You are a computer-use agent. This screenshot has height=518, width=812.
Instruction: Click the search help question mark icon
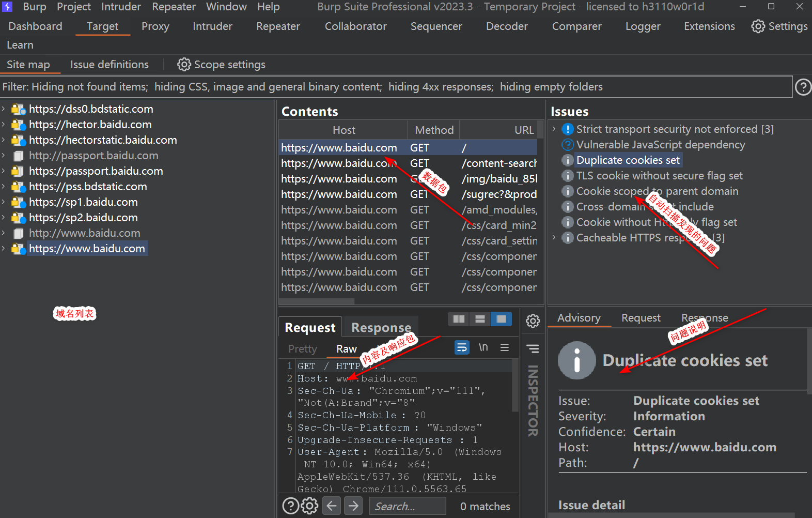coord(290,506)
